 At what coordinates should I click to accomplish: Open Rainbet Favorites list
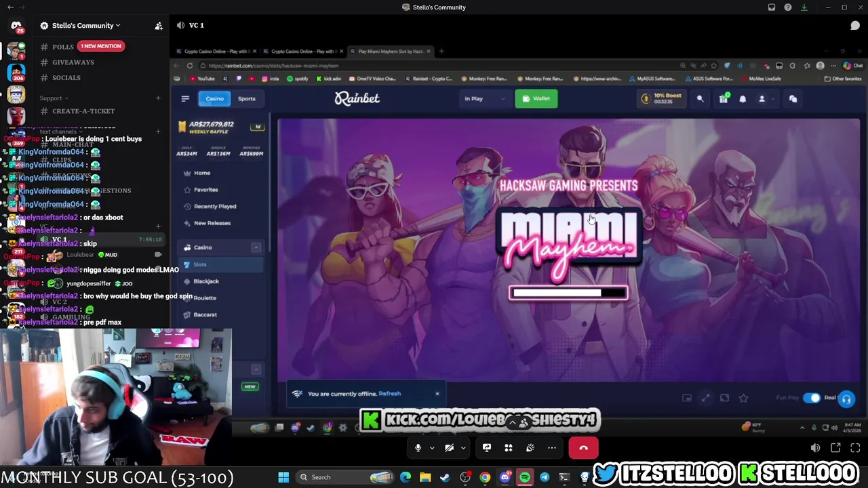205,190
